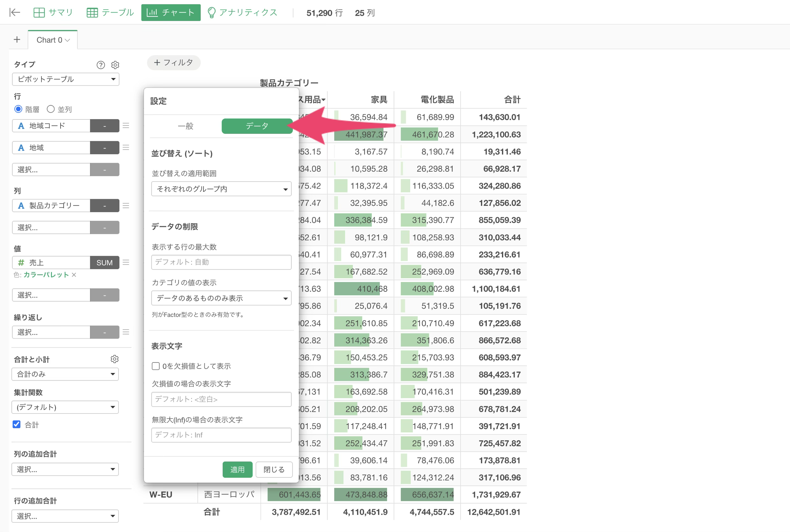Viewport: 790px width, 532px height.
Task: Click the 閉じる close button
Action: [274, 470]
